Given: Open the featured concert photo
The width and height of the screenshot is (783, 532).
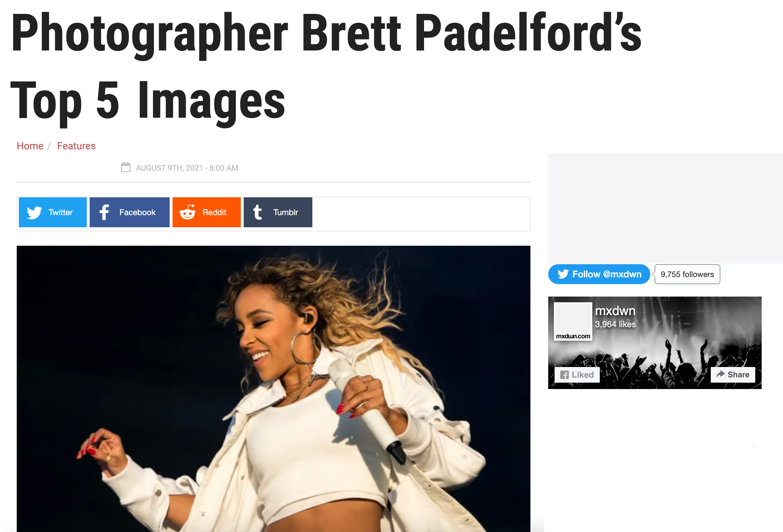Looking at the screenshot, I should 273,389.
